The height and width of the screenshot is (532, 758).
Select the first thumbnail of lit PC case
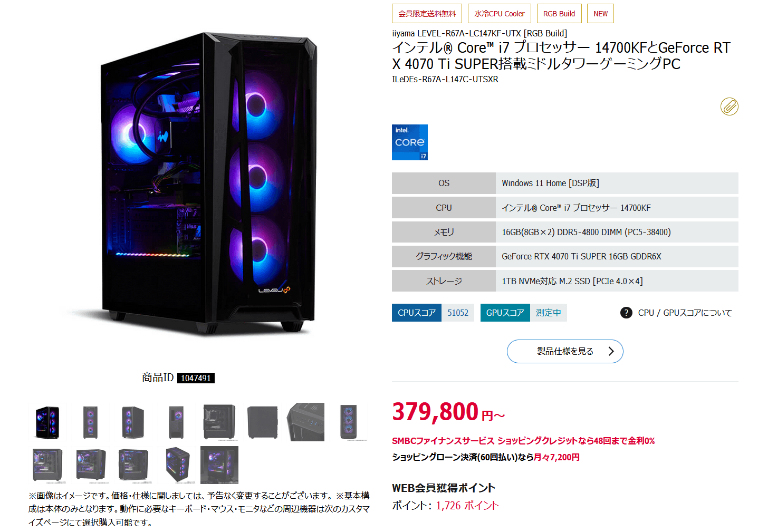tap(47, 422)
